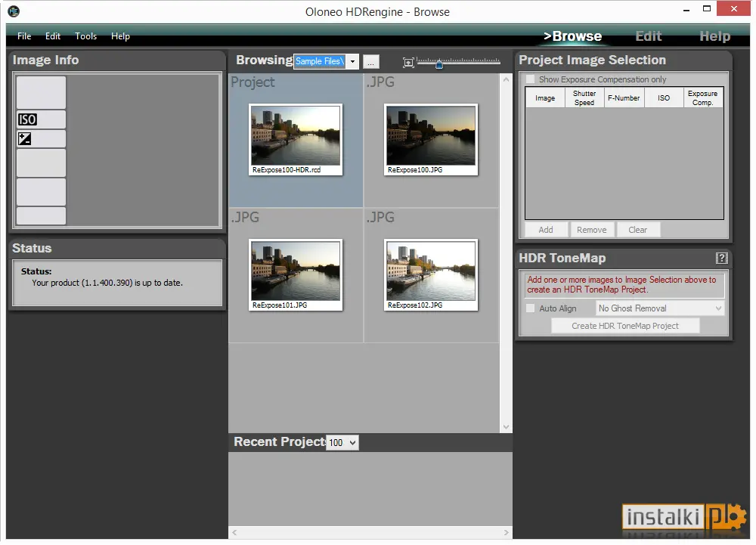Toggle Show Exposure Compensation only checkbox
The image size is (756, 545).
[531, 79]
